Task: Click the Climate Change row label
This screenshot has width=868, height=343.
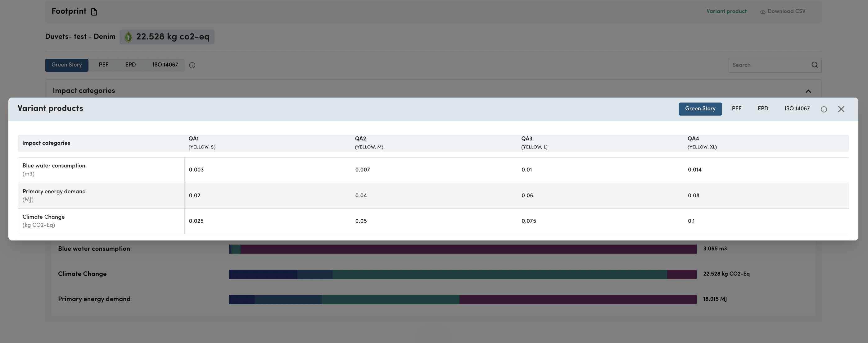Action: click(x=43, y=217)
